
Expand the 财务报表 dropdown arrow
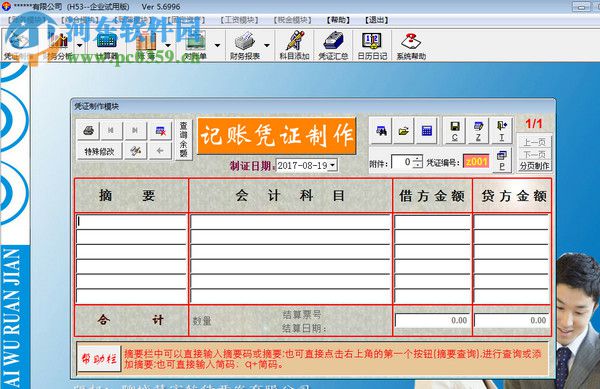(267, 46)
